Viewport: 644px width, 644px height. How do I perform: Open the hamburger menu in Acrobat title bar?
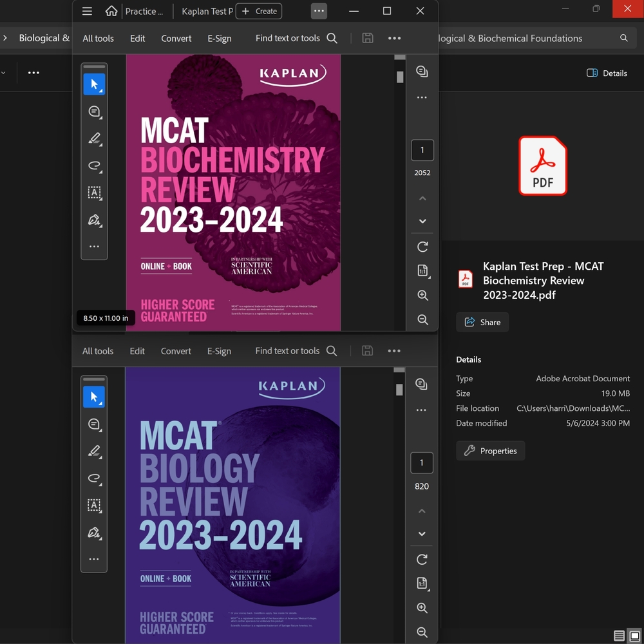tap(87, 11)
